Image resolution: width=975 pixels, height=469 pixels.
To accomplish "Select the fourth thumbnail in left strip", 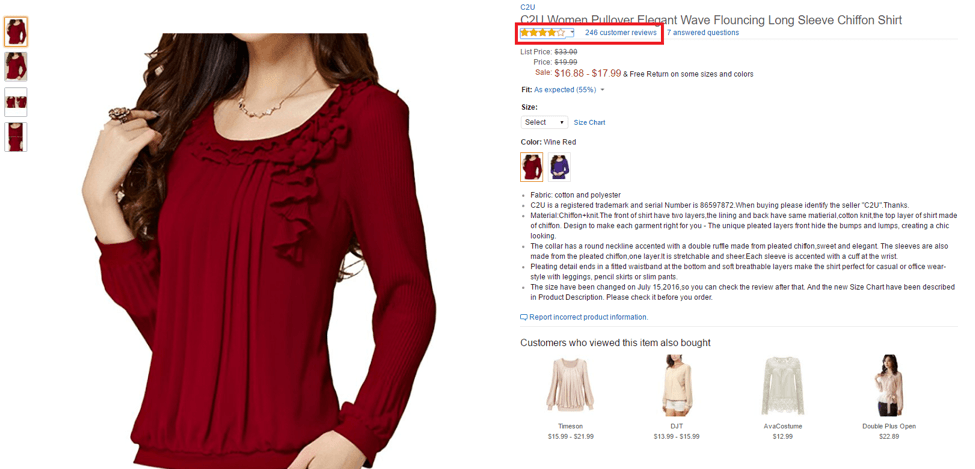I will click(x=16, y=137).
